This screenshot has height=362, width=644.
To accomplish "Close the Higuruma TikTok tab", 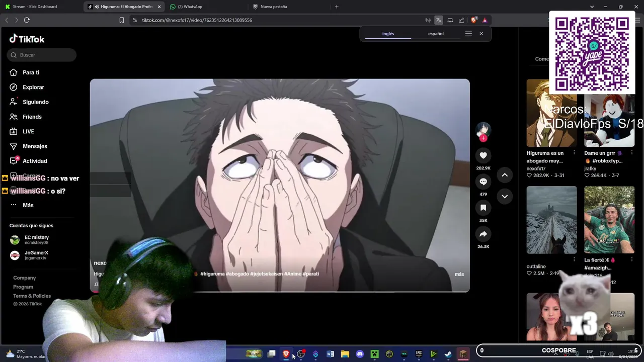I will (x=159, y=7).
